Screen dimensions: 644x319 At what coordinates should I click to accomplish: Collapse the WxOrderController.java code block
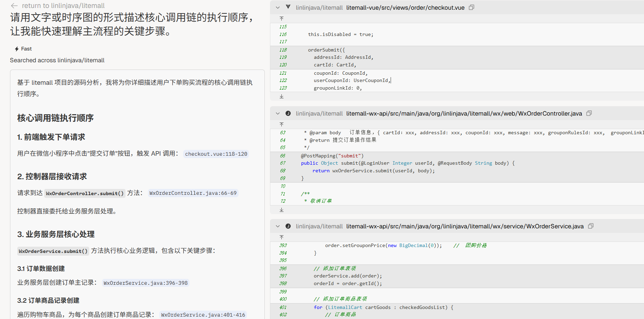point(278,113)
